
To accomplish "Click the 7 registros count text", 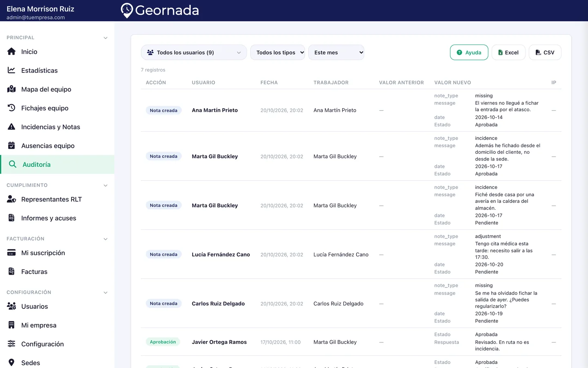I will tap(153, 70).
